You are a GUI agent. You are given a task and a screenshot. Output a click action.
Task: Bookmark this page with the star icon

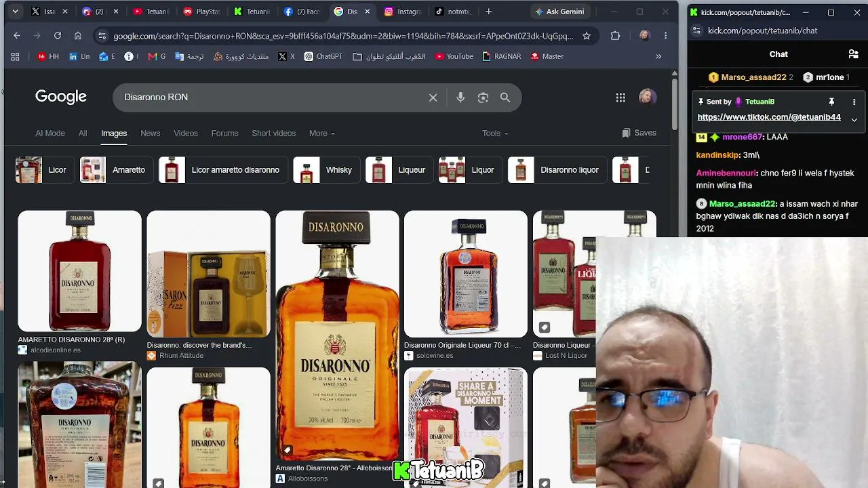587,36
